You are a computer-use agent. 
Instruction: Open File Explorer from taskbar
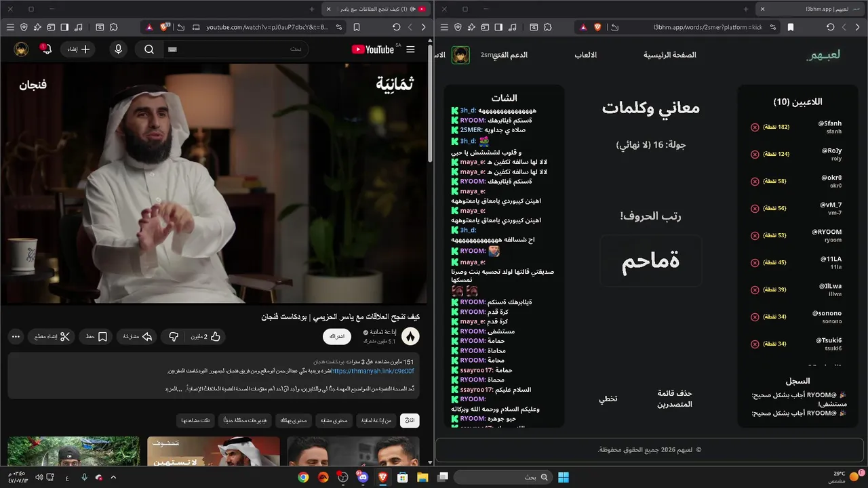tap(422, 477)
